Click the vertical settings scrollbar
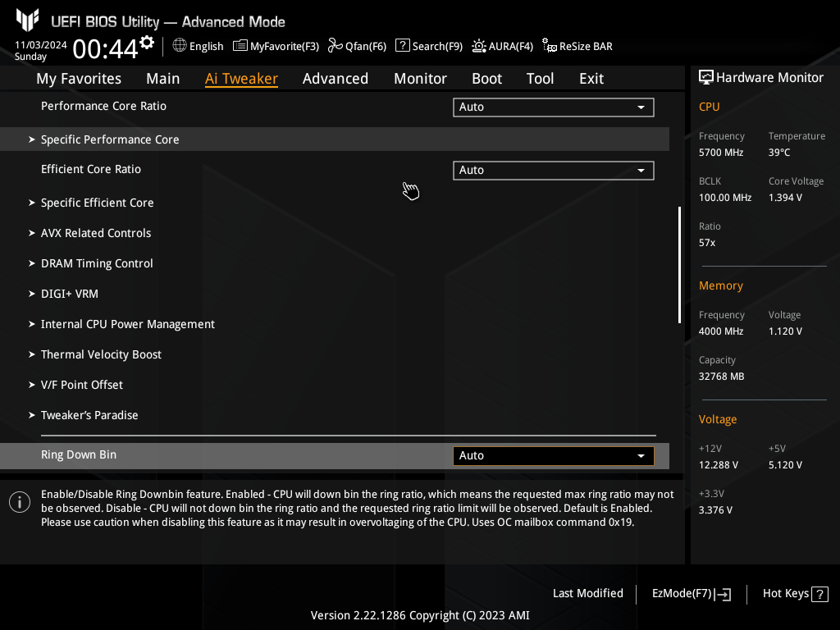Image resolution: width=840 pixels, height=630 pixels. pos(679,265)
